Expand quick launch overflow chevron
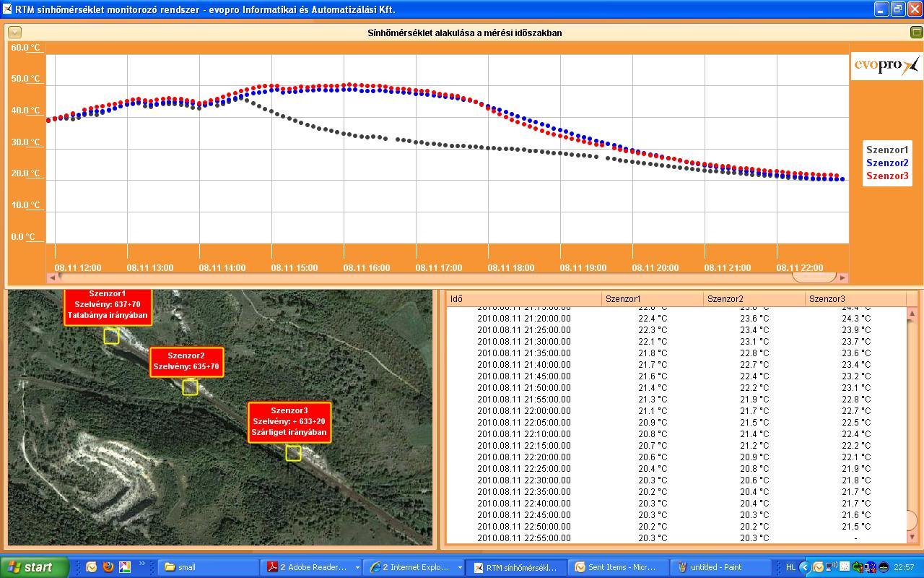The width and height of the screenshot is (924, 578). tap(142, 564)
